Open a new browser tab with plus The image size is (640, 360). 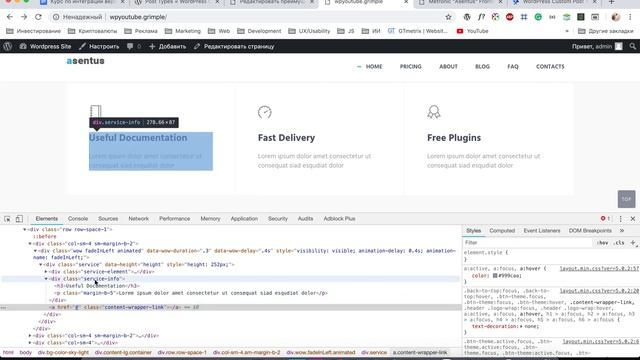coord(611,2)
